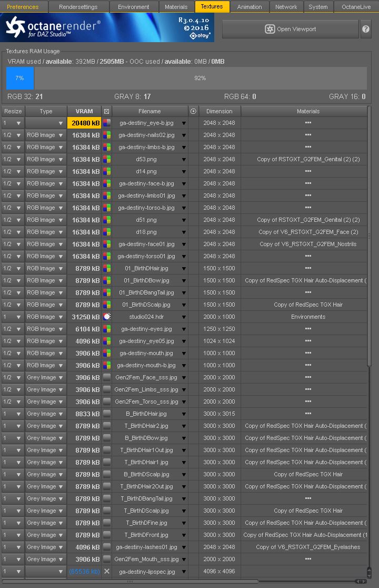Sort by the Type column header
The height and width of the screenshot is (588, 379).
pyautogui.click(x=46, y=111)
